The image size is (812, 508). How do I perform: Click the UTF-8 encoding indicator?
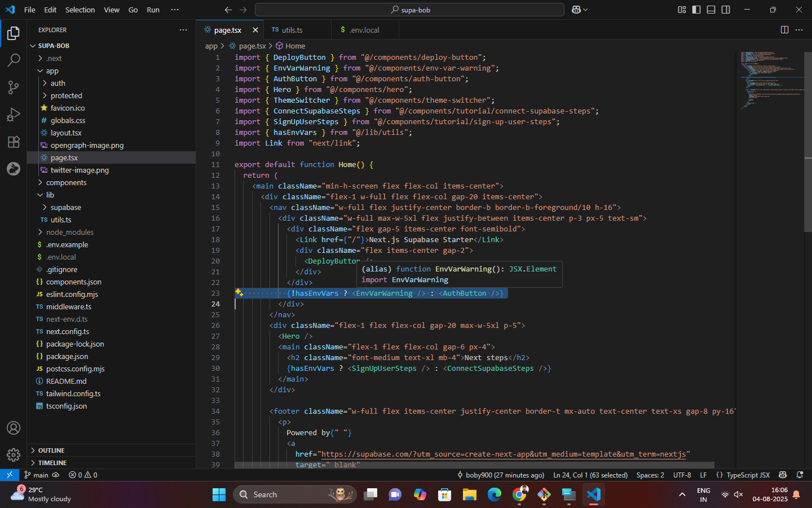point(682,475)
